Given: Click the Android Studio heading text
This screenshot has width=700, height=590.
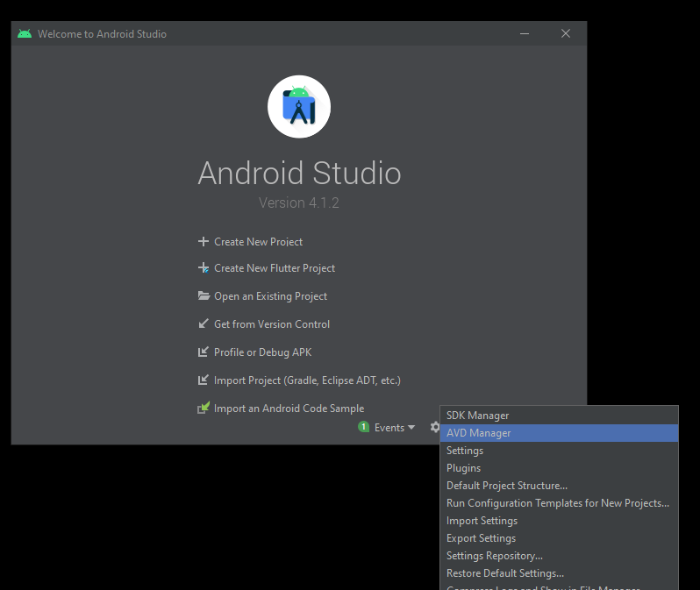Looking at the screenshot, I should click(x=299, y=173).
